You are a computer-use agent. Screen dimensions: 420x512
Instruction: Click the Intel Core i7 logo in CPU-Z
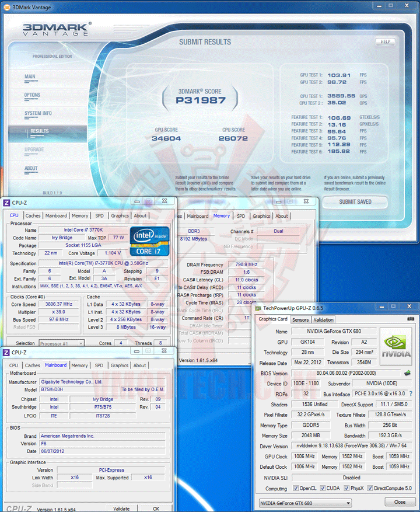pos(149,241)
